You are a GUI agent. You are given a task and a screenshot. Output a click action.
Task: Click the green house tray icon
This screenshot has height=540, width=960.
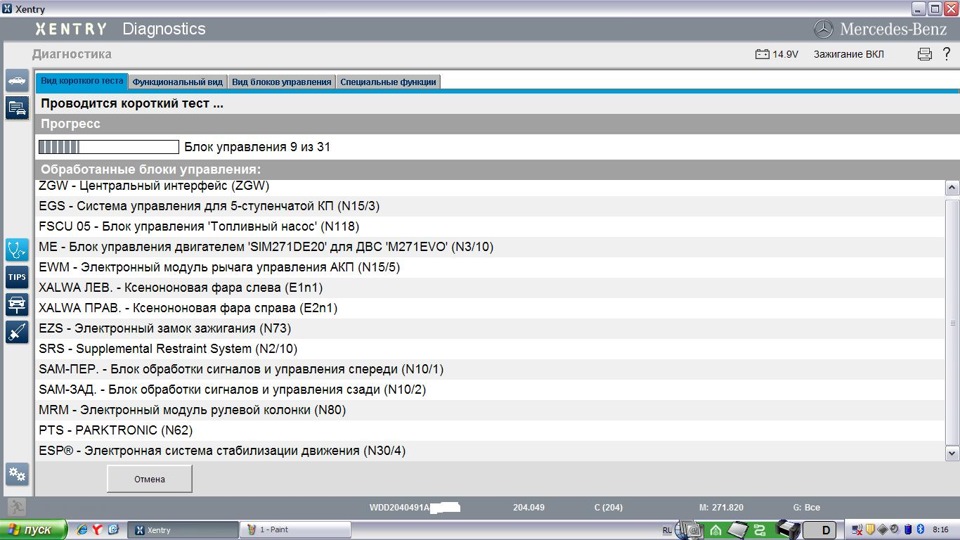[x=715, y=530]
